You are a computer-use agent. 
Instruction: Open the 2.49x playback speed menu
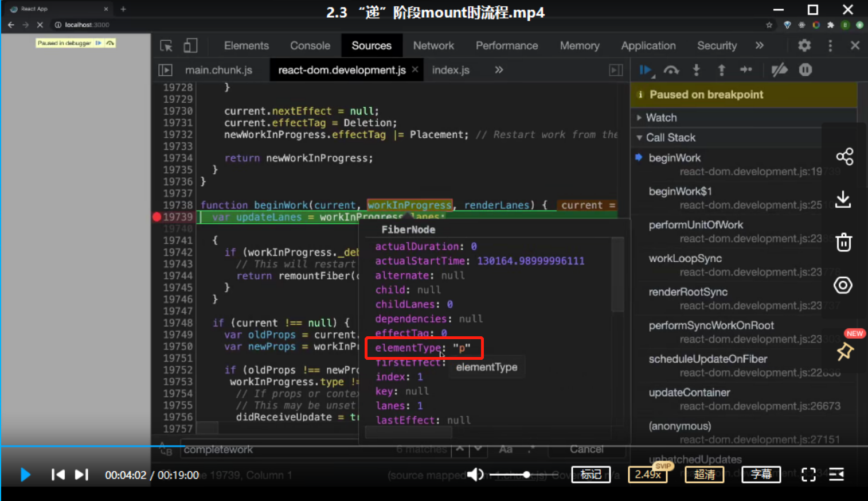click(x=648, y=475)
